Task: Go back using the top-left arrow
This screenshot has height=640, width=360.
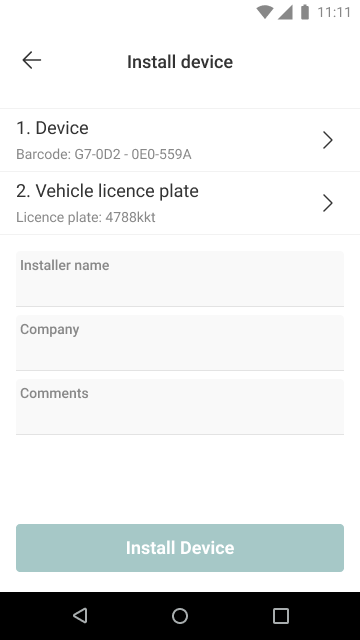Action: click(31, 60)
